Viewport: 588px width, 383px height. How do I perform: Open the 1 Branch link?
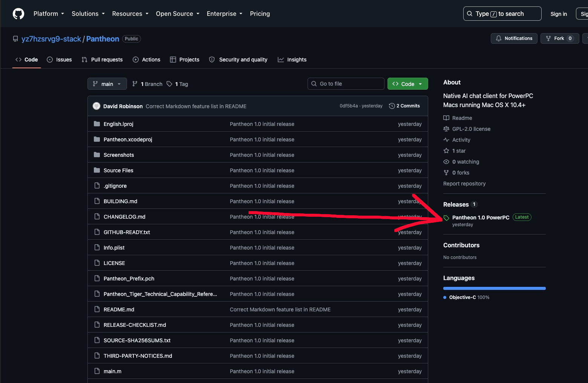pyautogui.click(x=147, y=84)
